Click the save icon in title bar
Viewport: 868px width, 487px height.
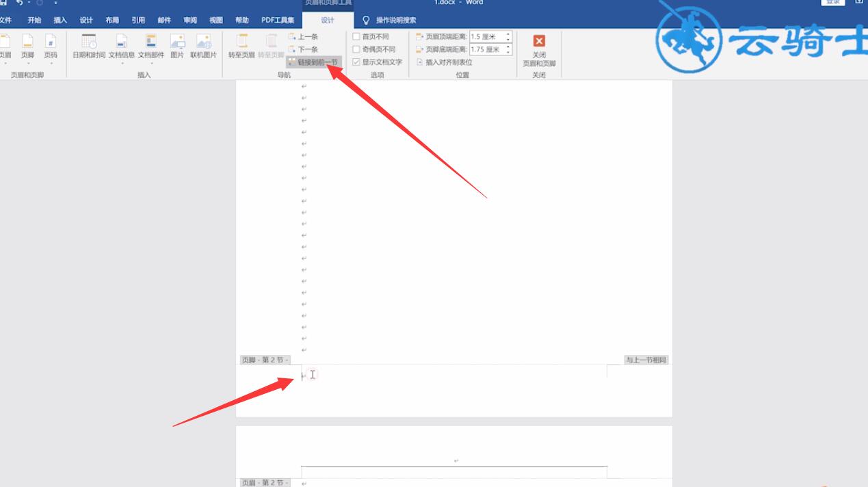4,3
